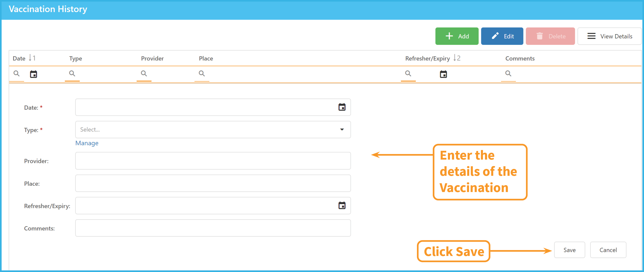The image size is (644, 272).
Task: Click the Date column filter search icon
Action: point(16,73)
